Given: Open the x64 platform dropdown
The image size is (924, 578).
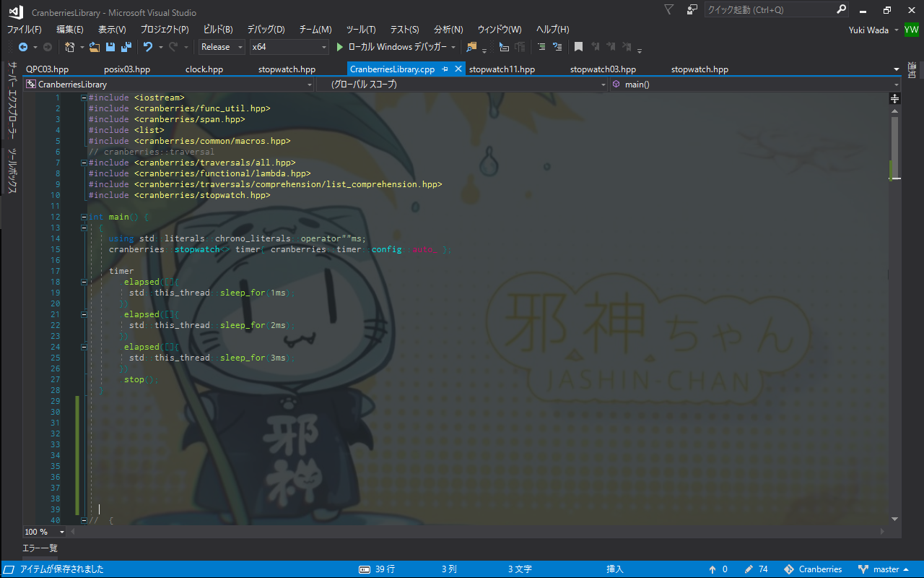Looking at the screenshot, I should 289,47.
